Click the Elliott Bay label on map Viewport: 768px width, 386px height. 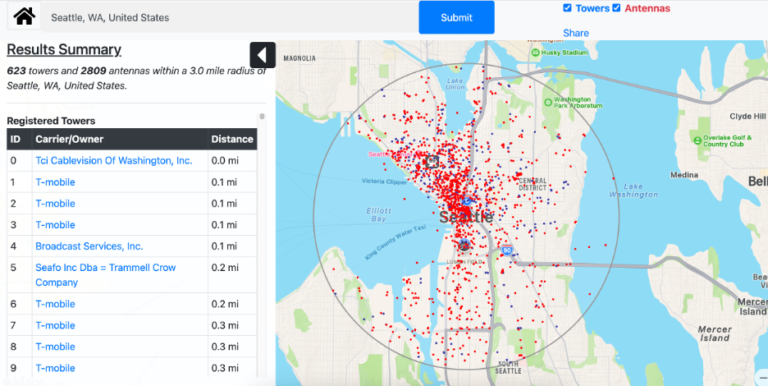tap(379, 215)
